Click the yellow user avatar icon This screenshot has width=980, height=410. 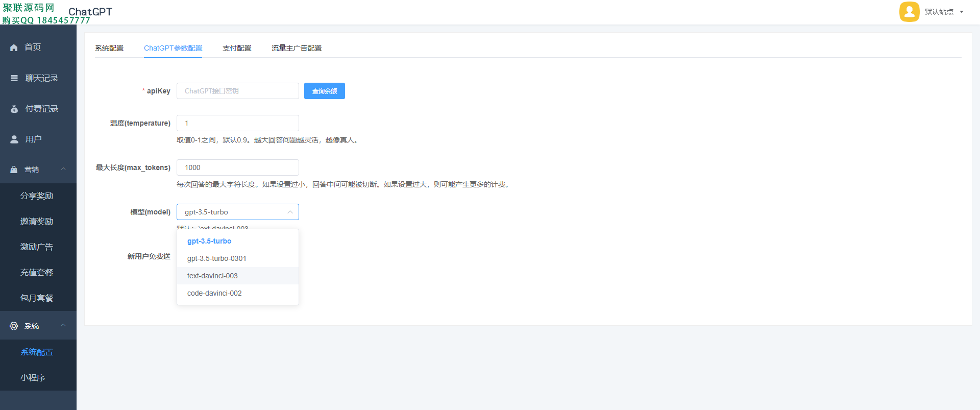click(909, 12)
